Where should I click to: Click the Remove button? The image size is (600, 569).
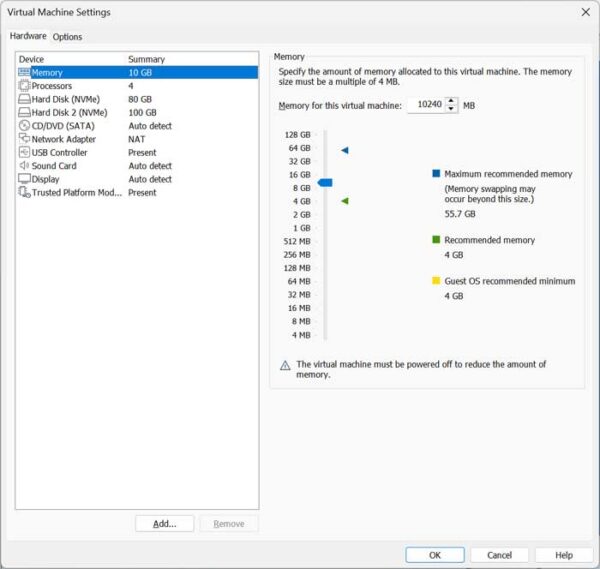click(229, 524)
